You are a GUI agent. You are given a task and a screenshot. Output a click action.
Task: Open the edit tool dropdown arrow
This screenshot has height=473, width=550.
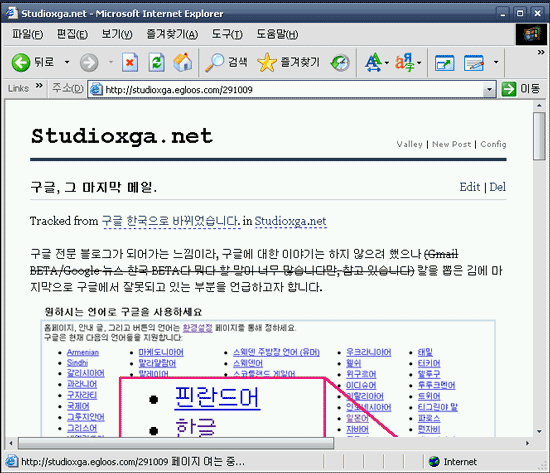(496, 62)
